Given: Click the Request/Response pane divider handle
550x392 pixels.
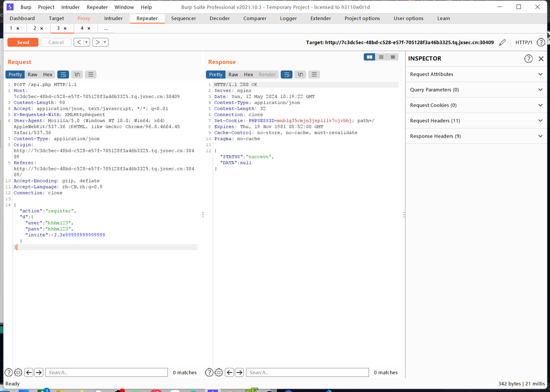Looking at the screenshot, I should (x=203, y=214).
